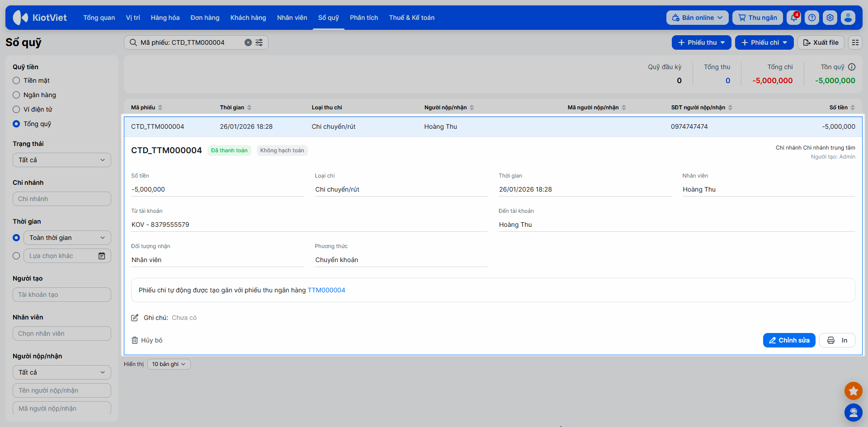Go to the Hàng hóa menu

165,18
